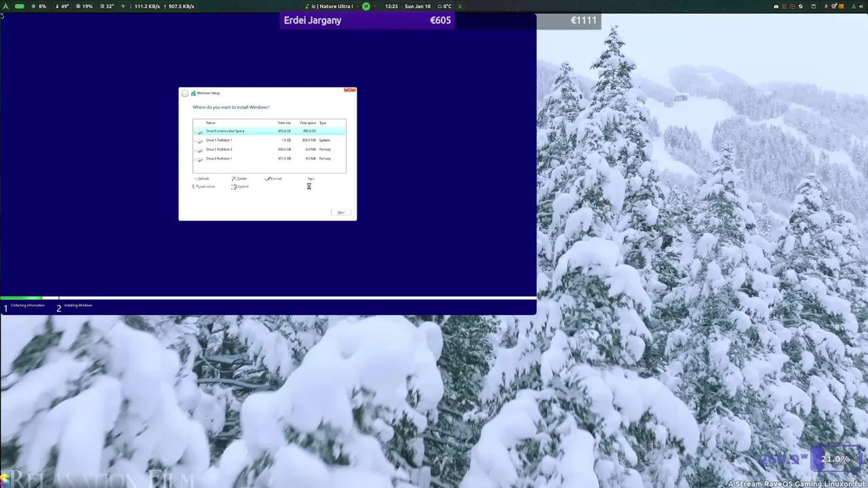Click the upload speed 907.5 KB/s indicator

[x=180, y=6]
